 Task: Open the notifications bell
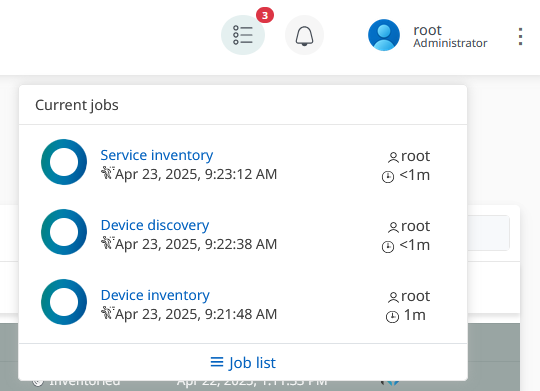304,35
